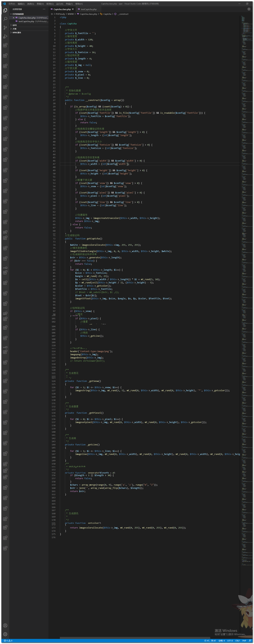Click 'getCaptcha()' function name in code

[x=94, y=238]
